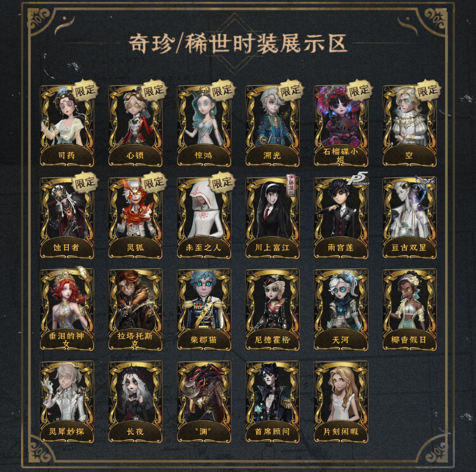Select the 司药 costume card
476x472 pixels.
[x=67, y=126]
